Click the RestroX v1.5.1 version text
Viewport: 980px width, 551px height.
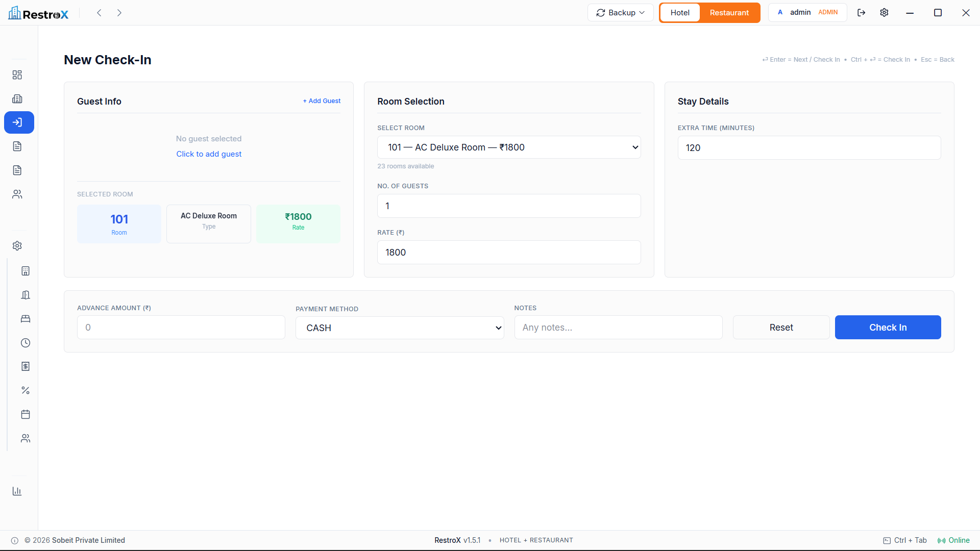[457, 540]
